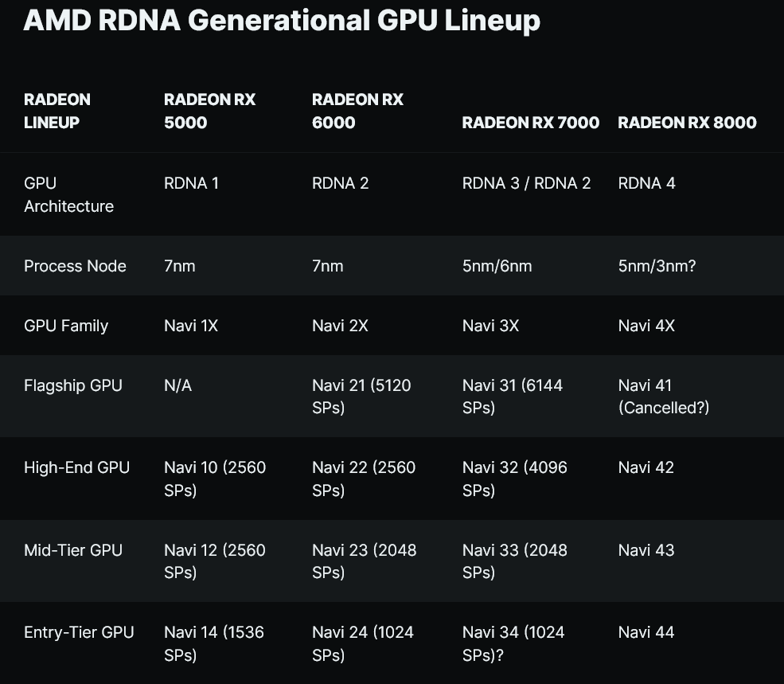Click the 'Navi 3X' cell
The width and height of the screenshot is (784, 684).
click(x=490, y=326)
